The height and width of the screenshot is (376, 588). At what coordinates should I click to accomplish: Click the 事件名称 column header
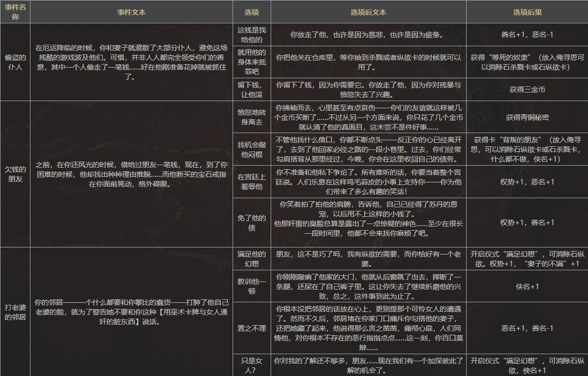click(15, 12)
